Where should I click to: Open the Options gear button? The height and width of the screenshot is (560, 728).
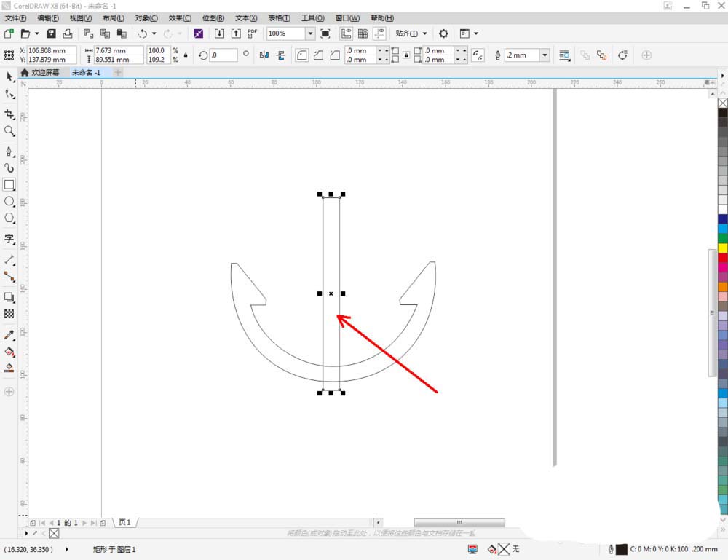(443, 33)
